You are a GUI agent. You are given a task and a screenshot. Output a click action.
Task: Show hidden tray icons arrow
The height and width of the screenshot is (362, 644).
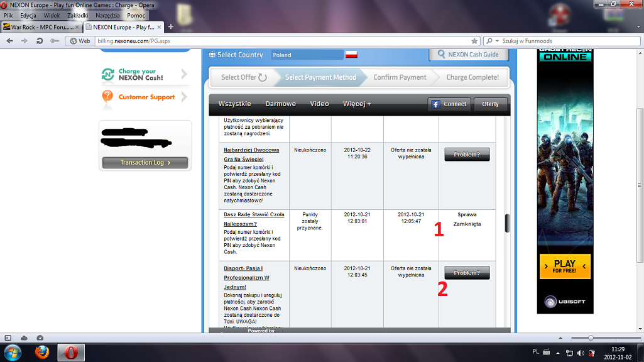558,353
